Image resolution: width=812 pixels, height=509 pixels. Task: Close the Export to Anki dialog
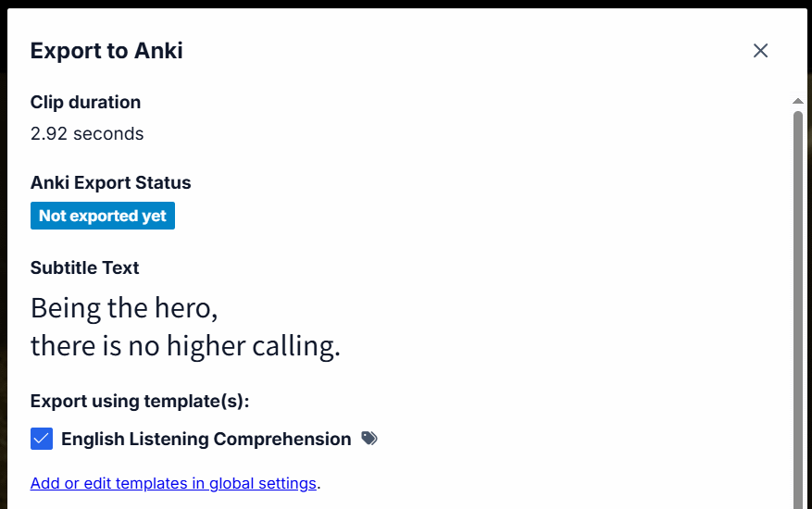coord(760,51)
